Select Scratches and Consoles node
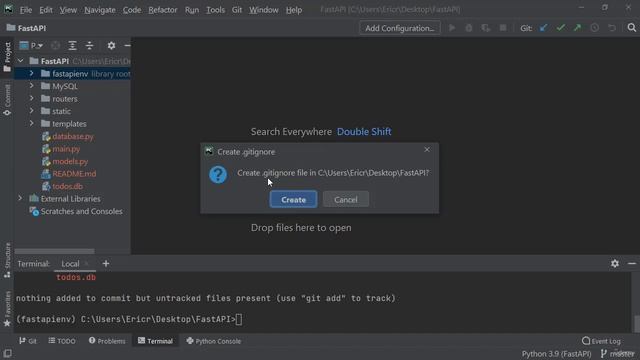640x360 pixels. (76, 211)
